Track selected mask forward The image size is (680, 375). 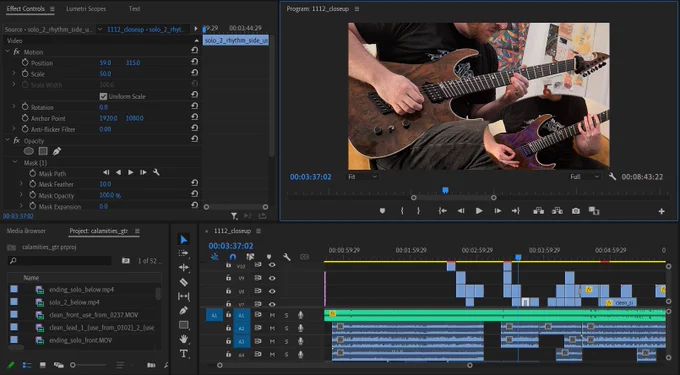point(131,173)
